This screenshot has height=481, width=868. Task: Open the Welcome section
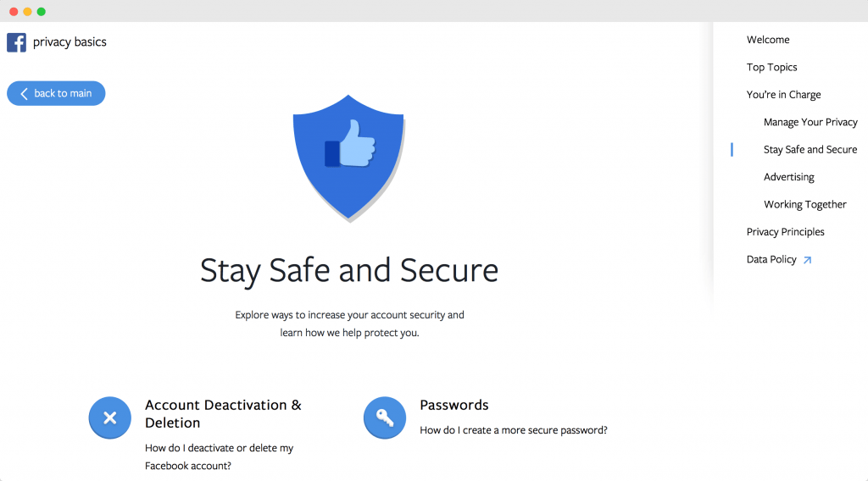click(768, 40)
